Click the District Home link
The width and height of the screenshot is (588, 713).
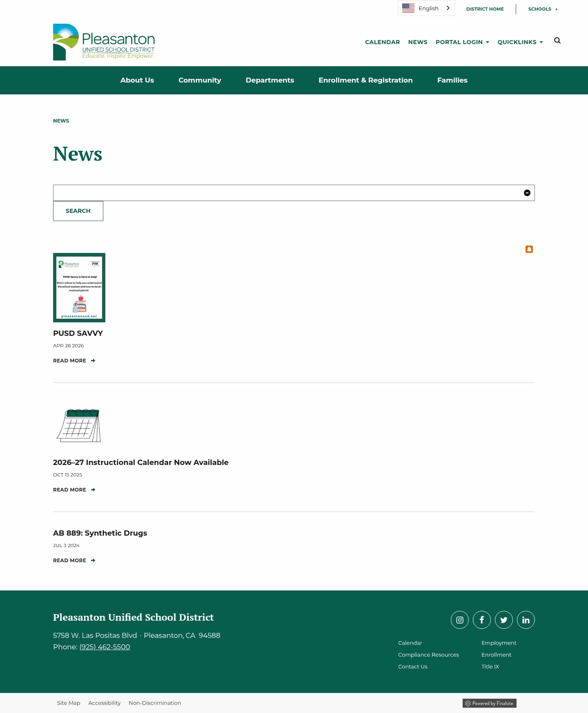coord(485,9)
